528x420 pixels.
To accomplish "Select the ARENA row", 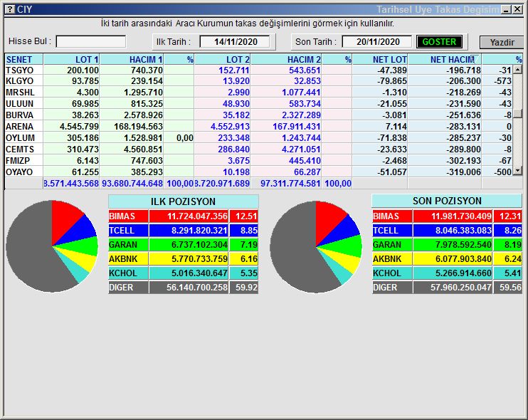I will pyautogui.click(x=258, y=126).
